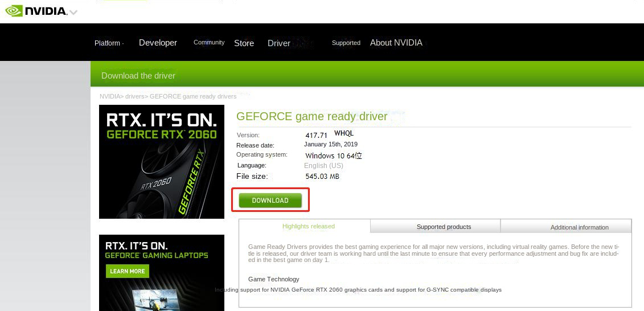This screenshot has height=311, width=644.
Task: Open the GeForce RTX 2060 banner
Action: (162, 161)
